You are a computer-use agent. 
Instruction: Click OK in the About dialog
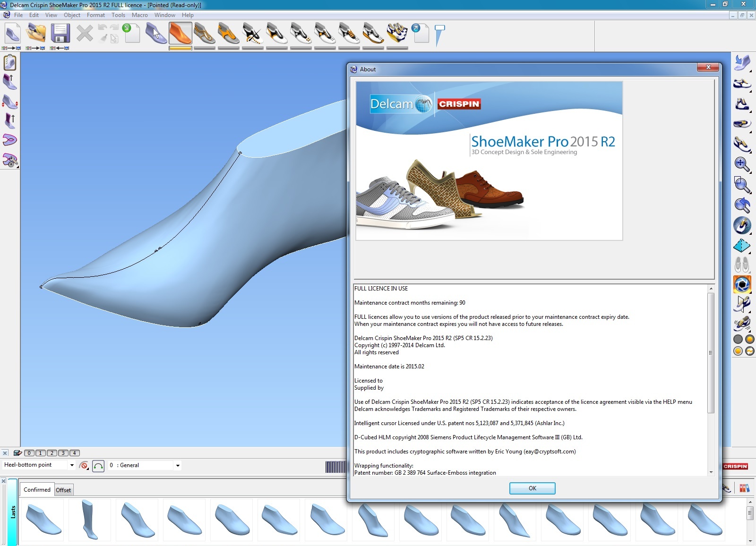pyautogui.click(x=532, y=488)
